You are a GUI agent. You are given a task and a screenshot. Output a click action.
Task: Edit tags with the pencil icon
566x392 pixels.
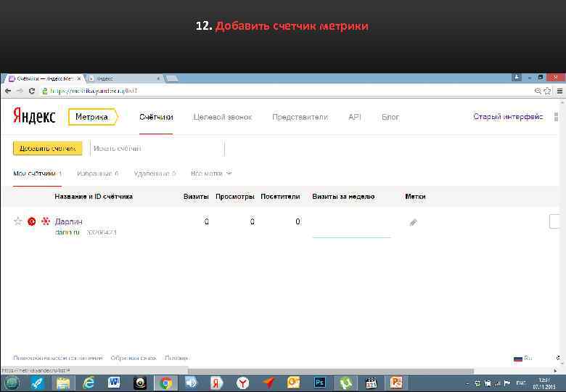point(414,222)
